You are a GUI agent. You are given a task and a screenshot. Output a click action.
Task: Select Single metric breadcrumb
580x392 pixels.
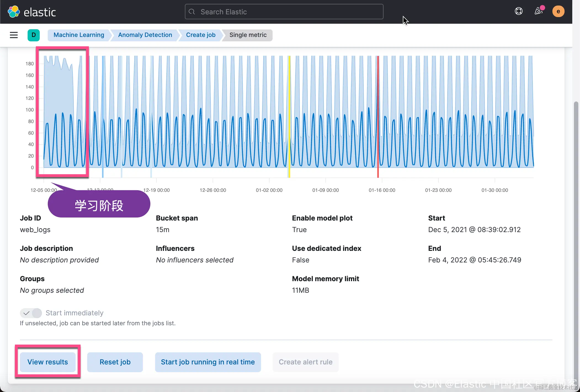(x=248, y=35)
